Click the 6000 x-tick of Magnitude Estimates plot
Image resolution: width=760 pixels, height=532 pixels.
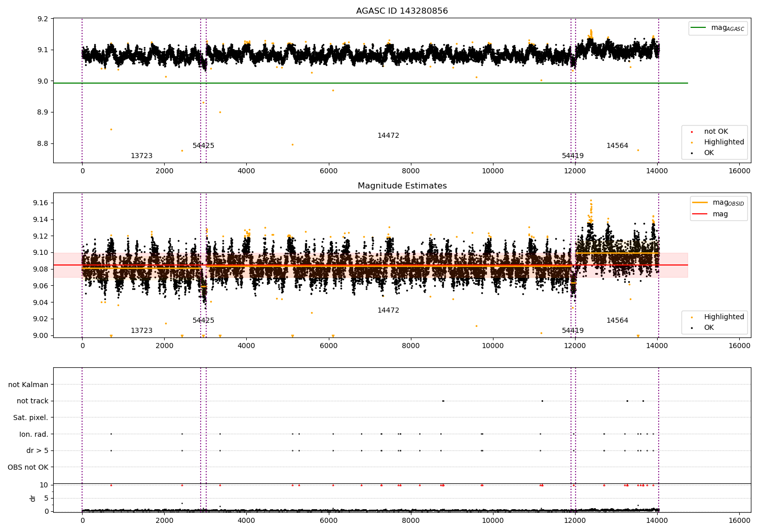click(328, 346)
